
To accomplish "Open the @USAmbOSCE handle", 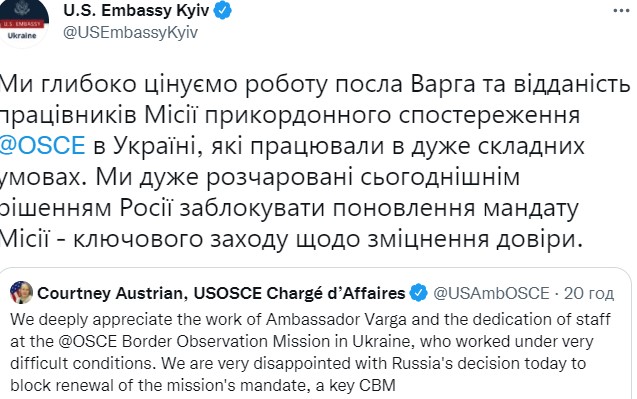I will click(491, 293).
